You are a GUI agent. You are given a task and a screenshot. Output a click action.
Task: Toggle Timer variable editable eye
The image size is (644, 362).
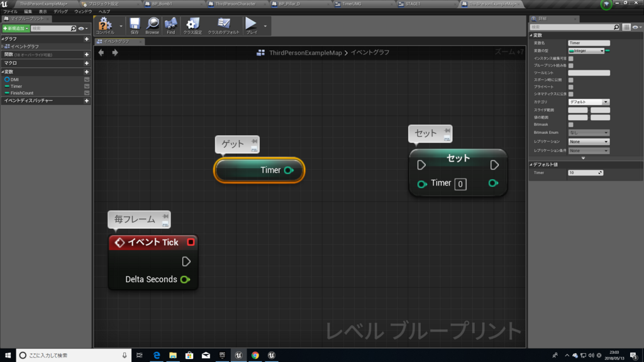click(87, 86)
